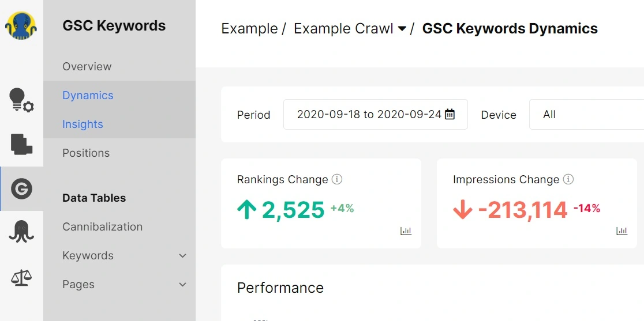Image resolution: width=644 pixels, height=321 pixels.
Task: Expand the Keywords submenu chevron
Action: point(182,256)
